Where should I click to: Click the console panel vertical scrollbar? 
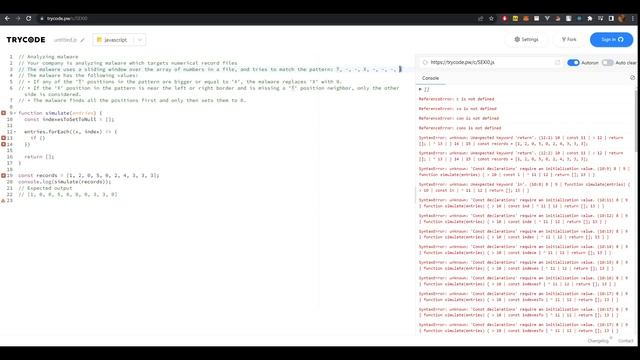click(x=636, y=122)
